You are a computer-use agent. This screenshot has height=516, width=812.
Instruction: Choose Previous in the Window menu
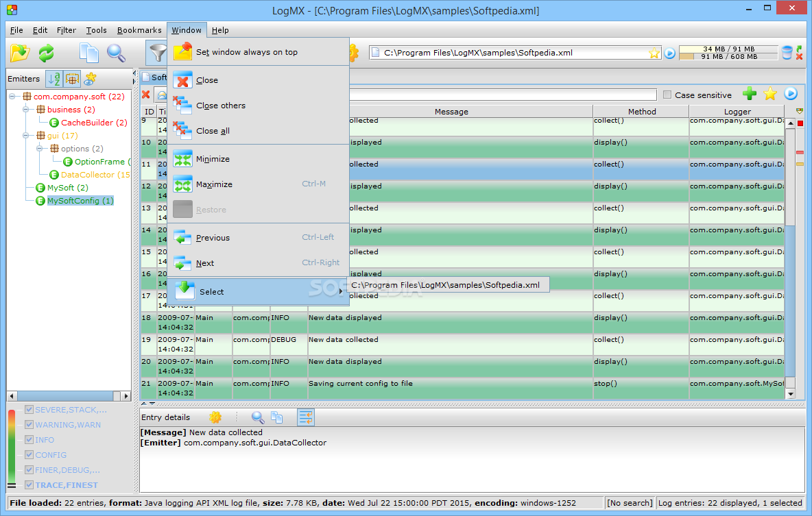tap(258, 238)
